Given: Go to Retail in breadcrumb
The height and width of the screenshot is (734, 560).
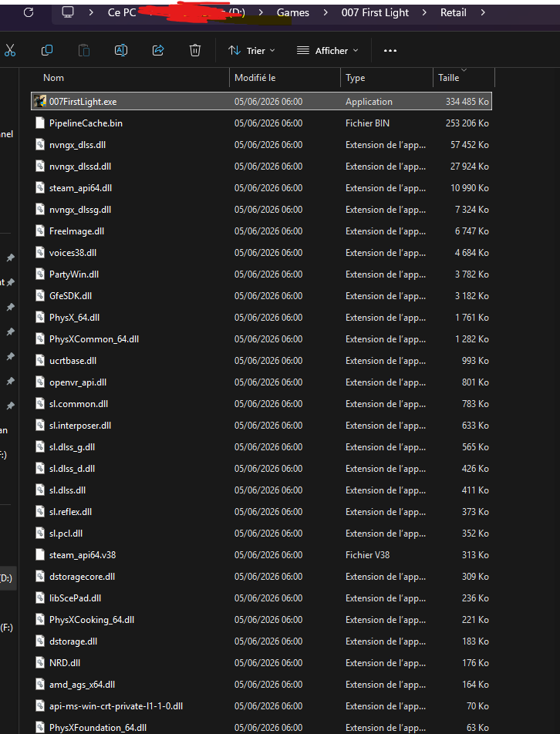Looking at the screenshot, I should (454, 12).
